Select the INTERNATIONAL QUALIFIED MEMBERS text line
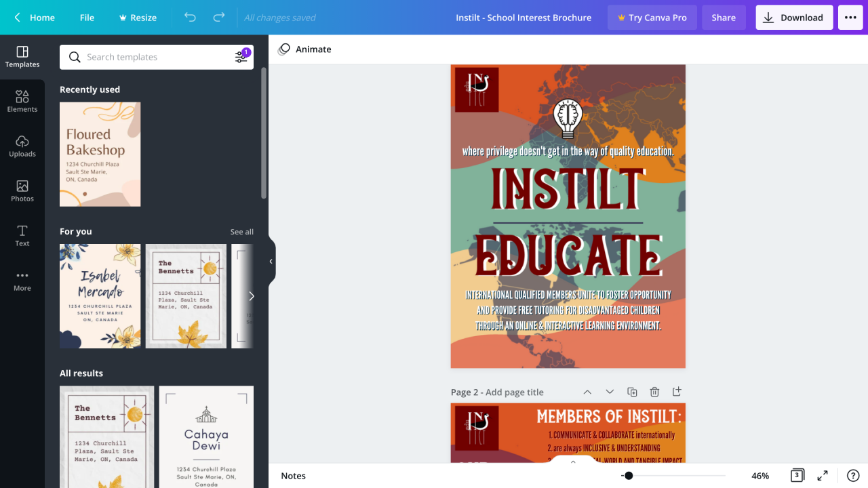 568,295
